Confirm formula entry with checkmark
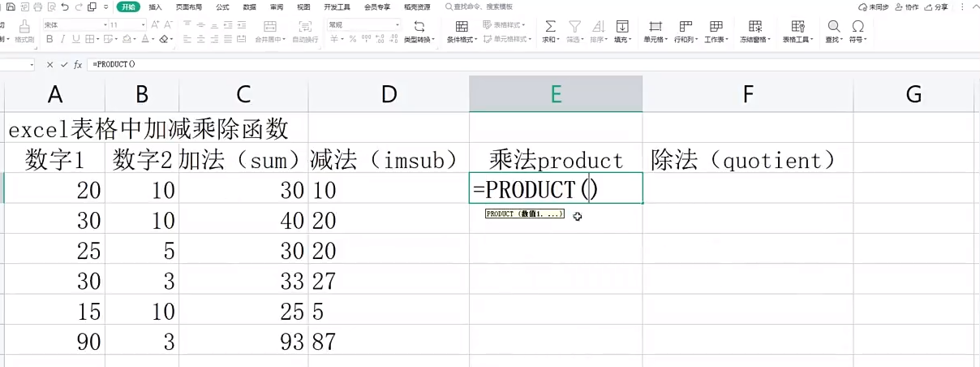Image resolution: width=980 pixels, height=367 pixels. coord(63,64)
